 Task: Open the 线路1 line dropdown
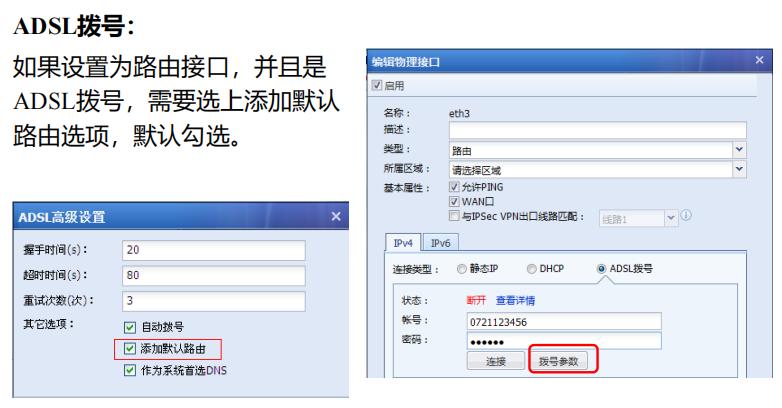click(x=671, y=218)
